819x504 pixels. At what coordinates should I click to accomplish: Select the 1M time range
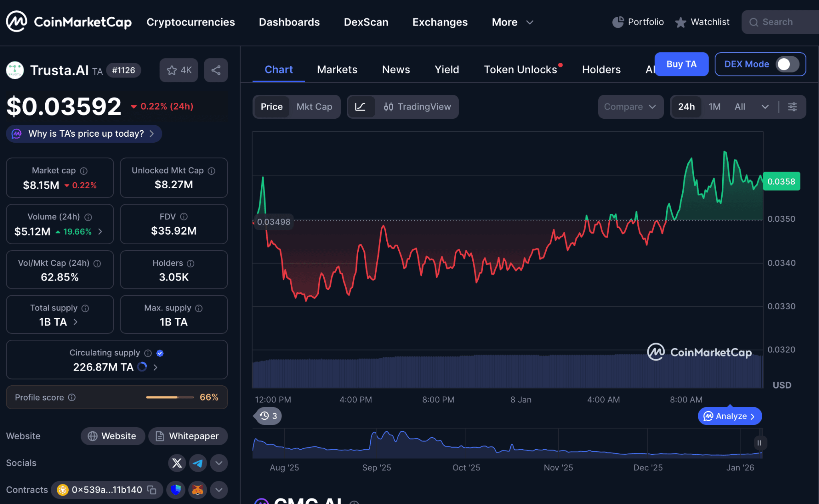[x=714, y=107]
